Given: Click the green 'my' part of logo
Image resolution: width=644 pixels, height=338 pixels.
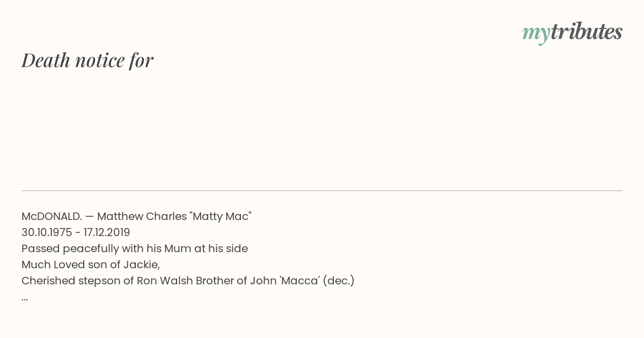Looking at the screenshot, I should pos(536,33).
